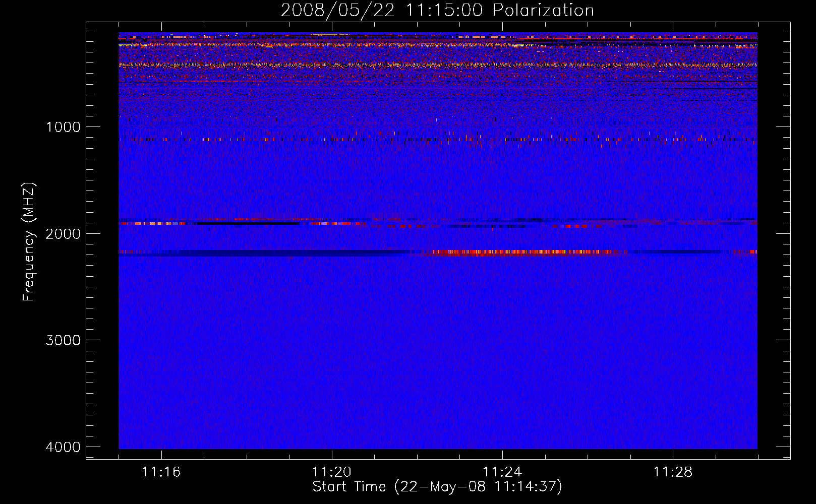The height and width of the screenshot is (504, 816).
Task: Click the 'Frequency (MHZ)' axis label
Action: pyautogui.click(x=29, y=242)
